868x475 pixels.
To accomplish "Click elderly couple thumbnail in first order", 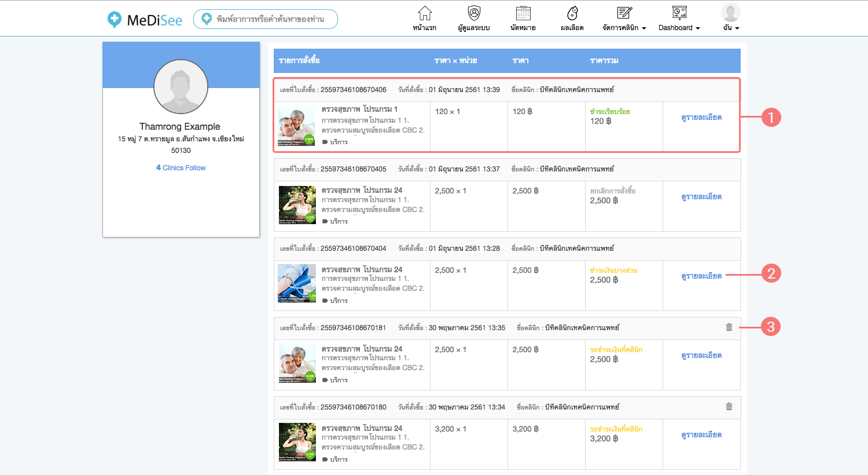I will click(x=297, y=125).
